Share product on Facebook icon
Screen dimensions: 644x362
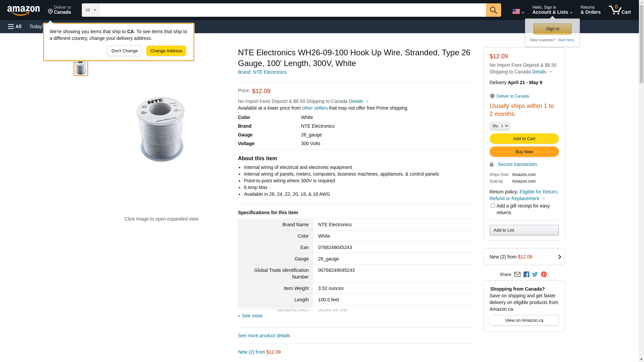(x=526, y=275)
